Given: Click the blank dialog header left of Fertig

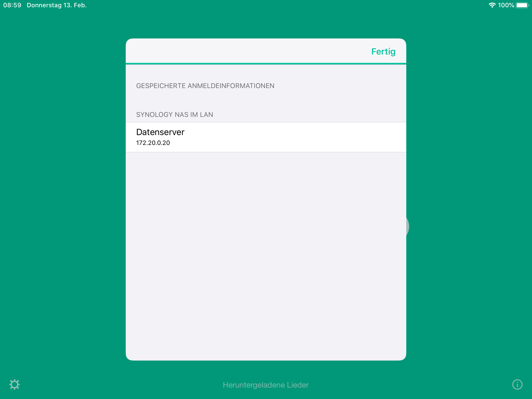Looking at the screenshot, I should click(247, 51).
